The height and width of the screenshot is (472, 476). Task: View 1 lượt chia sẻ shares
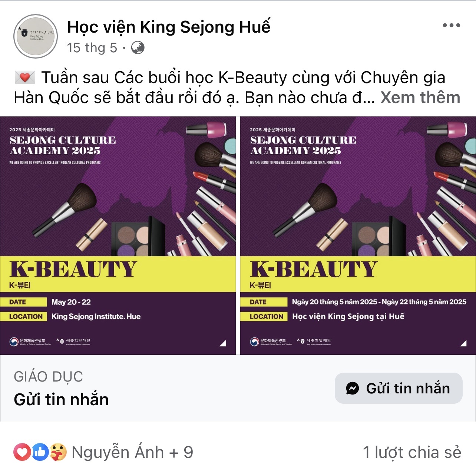pos(412,452)
